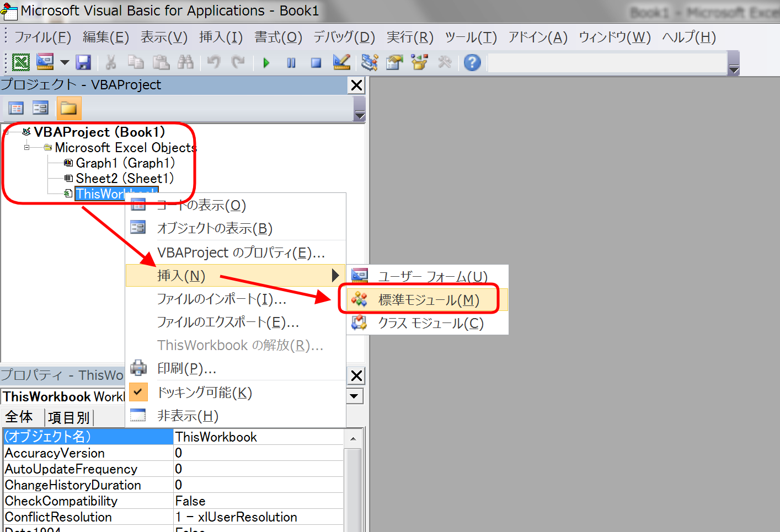
Task: Select Sheet2 (Sheet1) in project tree
Action: (124, 179)
